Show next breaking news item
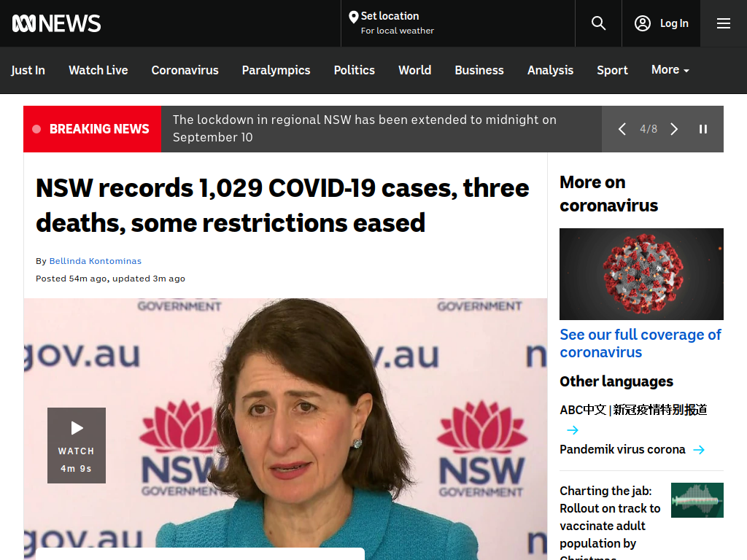 pyautogui.click(x=673, y=129)
